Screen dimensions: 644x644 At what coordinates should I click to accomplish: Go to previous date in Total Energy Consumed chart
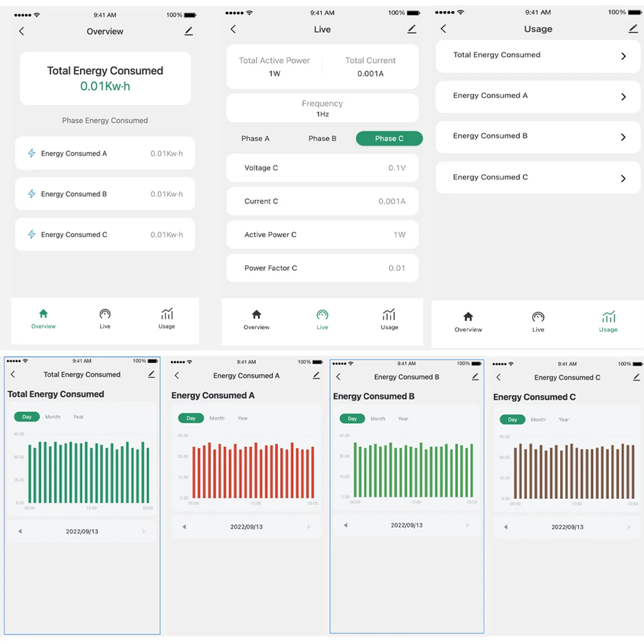coord(20,531)
